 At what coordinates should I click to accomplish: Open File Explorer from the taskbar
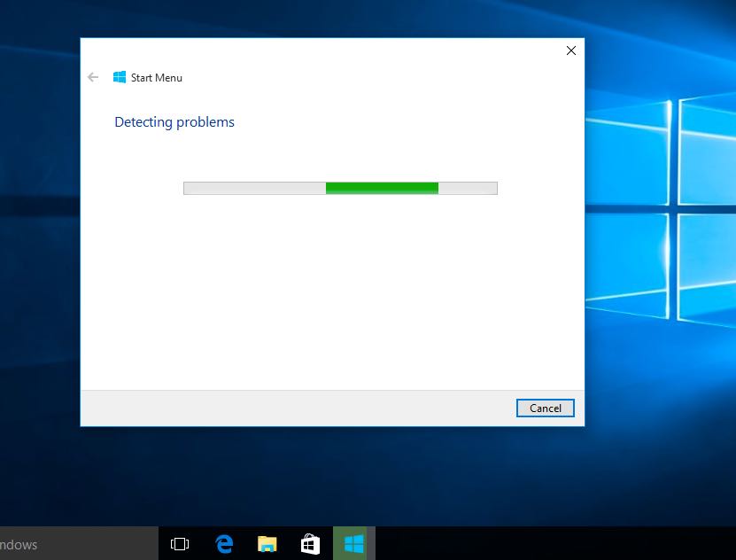point(267,544)
